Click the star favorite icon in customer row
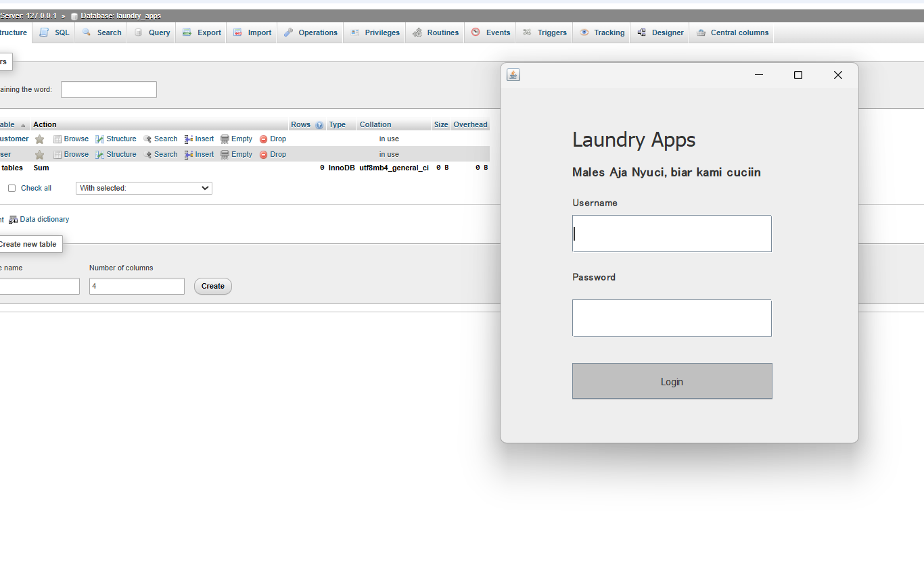Screen dimensions: 924x584 coord(40,139)
